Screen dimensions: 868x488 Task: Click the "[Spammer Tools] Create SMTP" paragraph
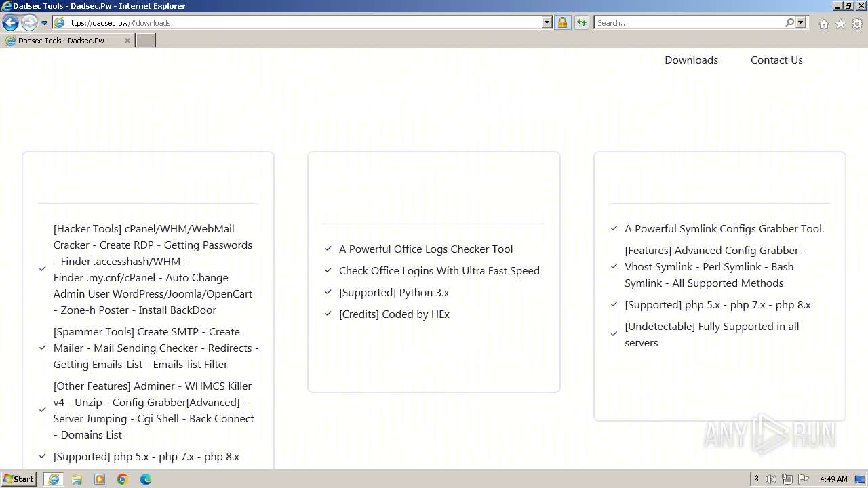coord(156,348)
